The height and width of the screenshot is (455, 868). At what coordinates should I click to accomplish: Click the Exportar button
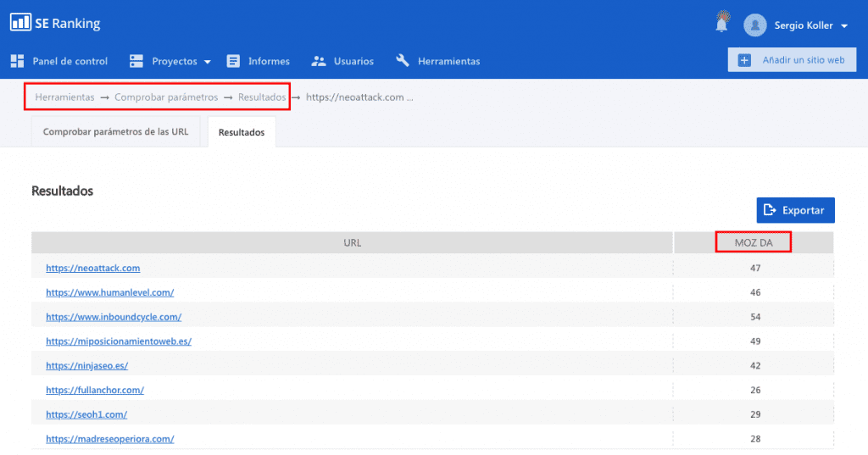pyautogui.click(x=795, y=210)
